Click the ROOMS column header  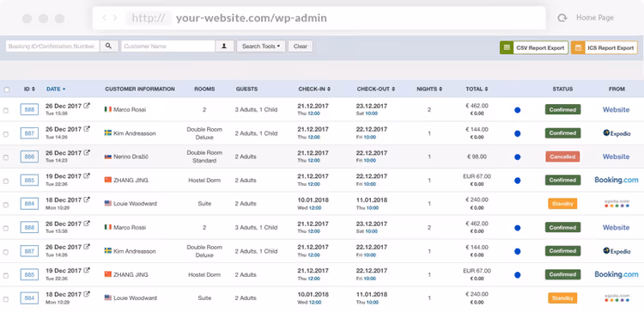[204, 89]
